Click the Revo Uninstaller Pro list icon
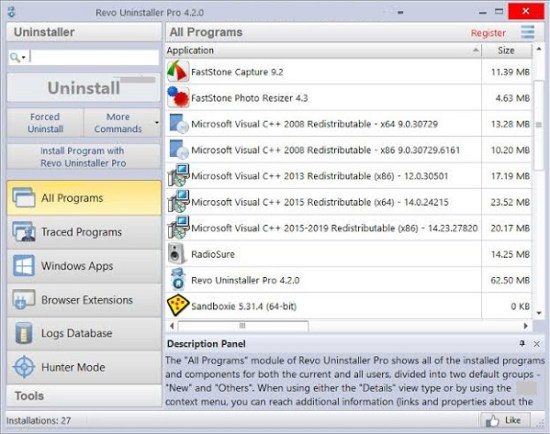 (178, 279)
